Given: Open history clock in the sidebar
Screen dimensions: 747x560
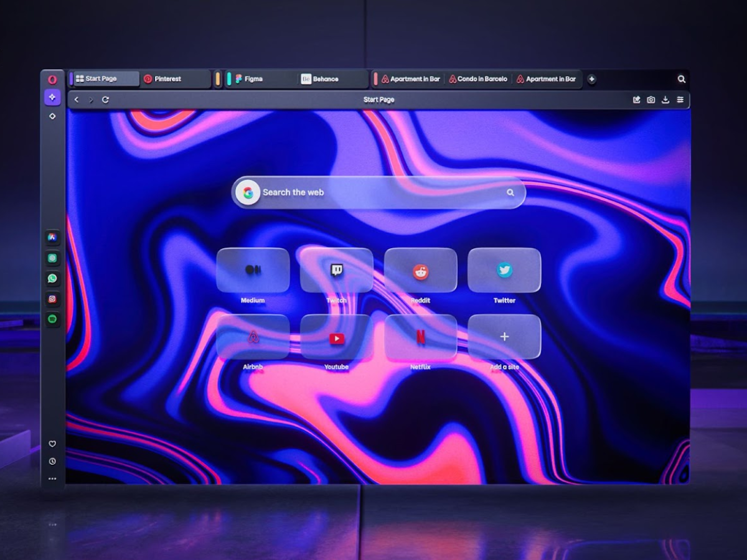Looking at the screenshot, I should (52, 461).
